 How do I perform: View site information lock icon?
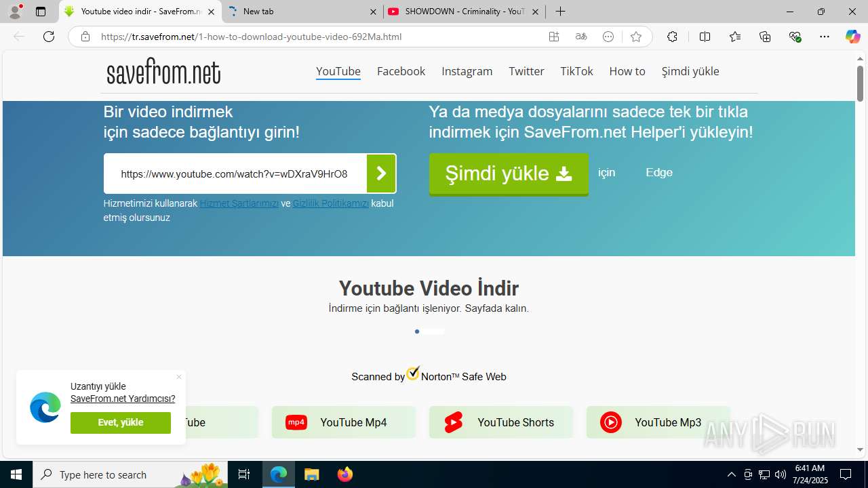click(85, 37)
